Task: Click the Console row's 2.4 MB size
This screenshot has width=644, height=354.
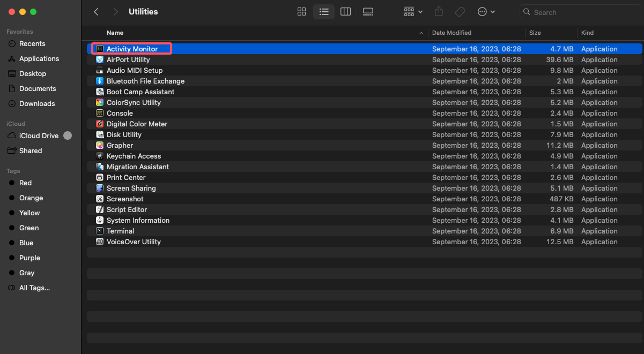Action: pos(561,113)
